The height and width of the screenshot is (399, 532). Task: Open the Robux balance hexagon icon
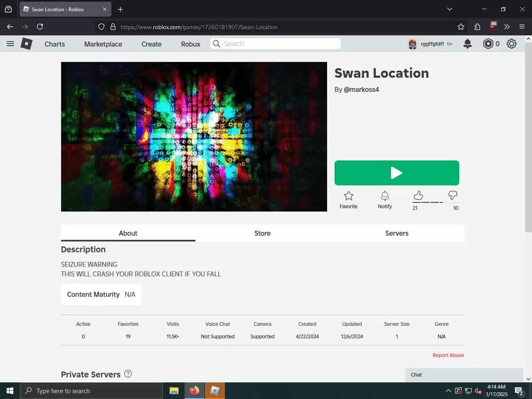tap(488, 44)
